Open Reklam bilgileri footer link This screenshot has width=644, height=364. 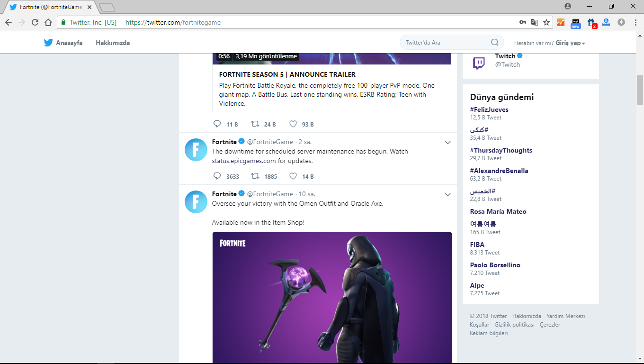click(489, 333)
